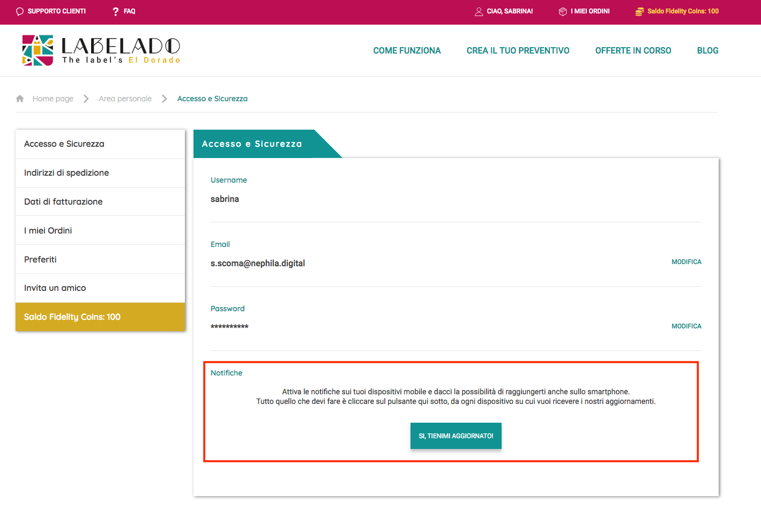Open the Blog menu item

(707, 50)
